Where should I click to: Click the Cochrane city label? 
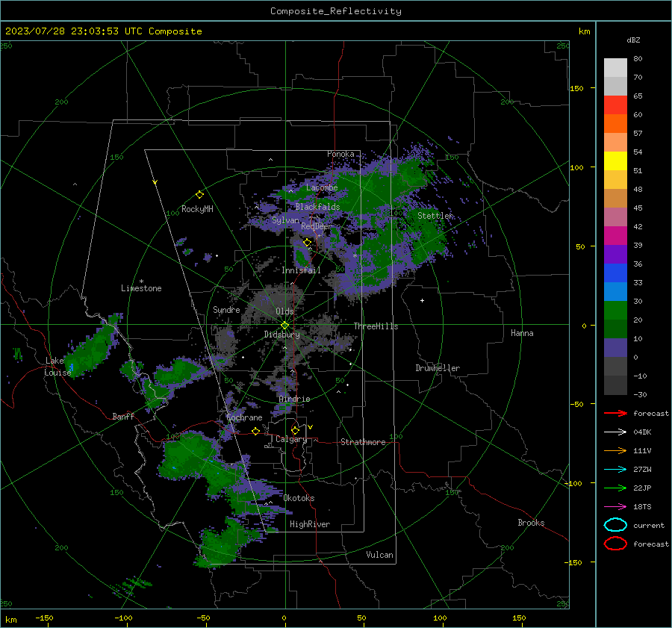(245, 417)
